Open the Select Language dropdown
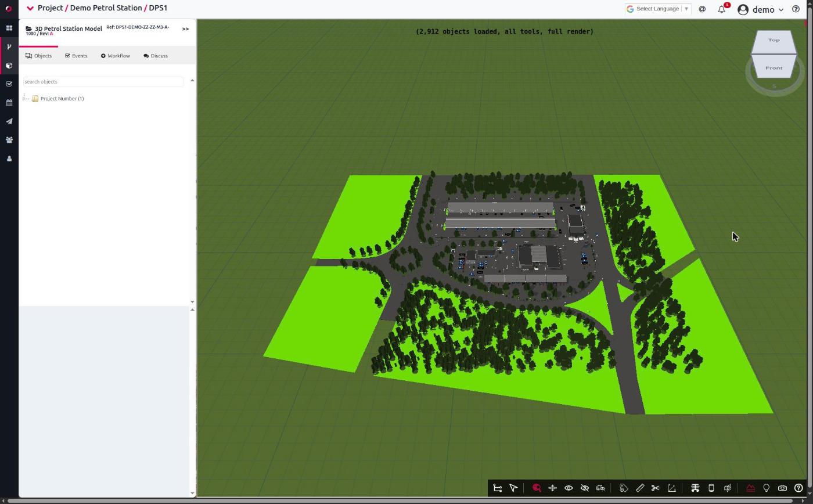 click(657, 9)
